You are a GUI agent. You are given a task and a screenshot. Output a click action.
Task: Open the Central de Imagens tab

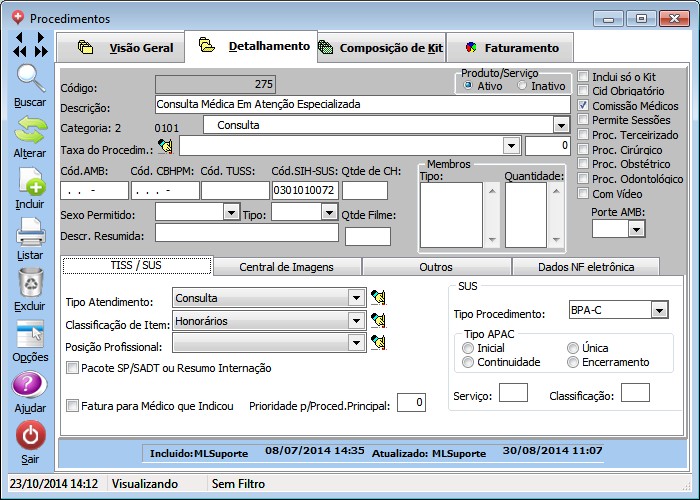coord(286,266)
